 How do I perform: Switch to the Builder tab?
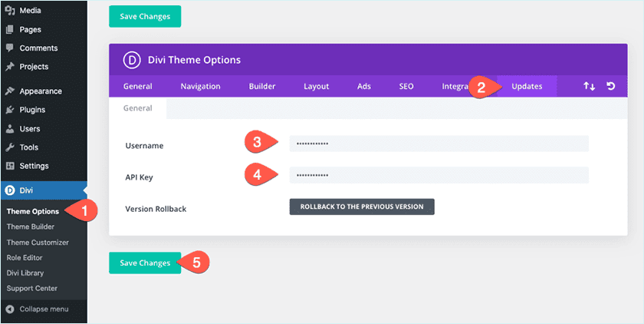pos(262,86)
